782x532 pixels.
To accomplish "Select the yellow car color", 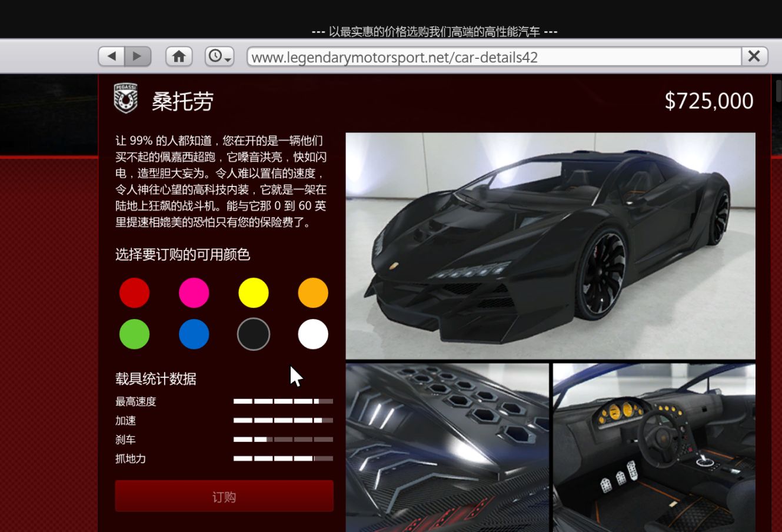I will coord(254,292).
